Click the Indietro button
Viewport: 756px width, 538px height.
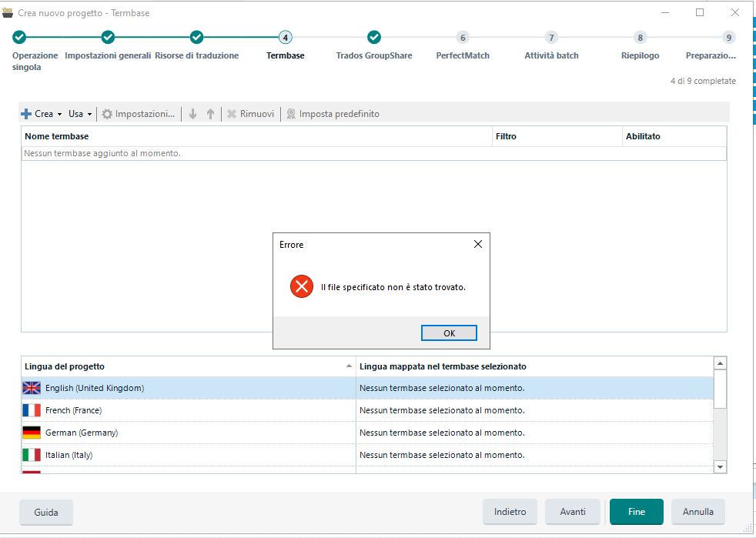(x=510, y=512)
